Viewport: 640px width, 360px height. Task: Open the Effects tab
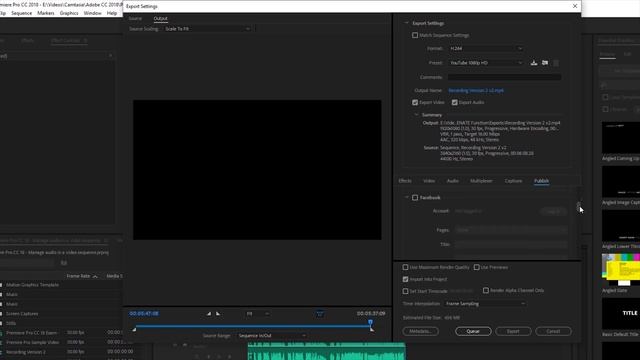[405, 181]
